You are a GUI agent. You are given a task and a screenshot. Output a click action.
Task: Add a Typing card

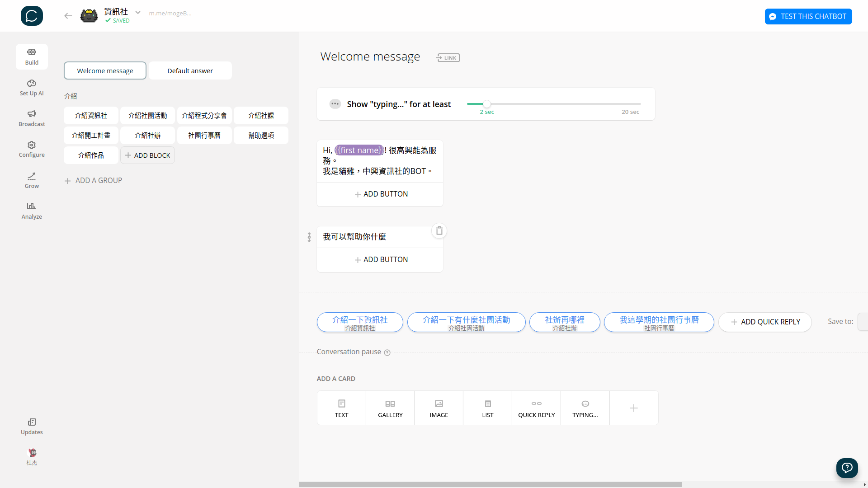[585, 408]
